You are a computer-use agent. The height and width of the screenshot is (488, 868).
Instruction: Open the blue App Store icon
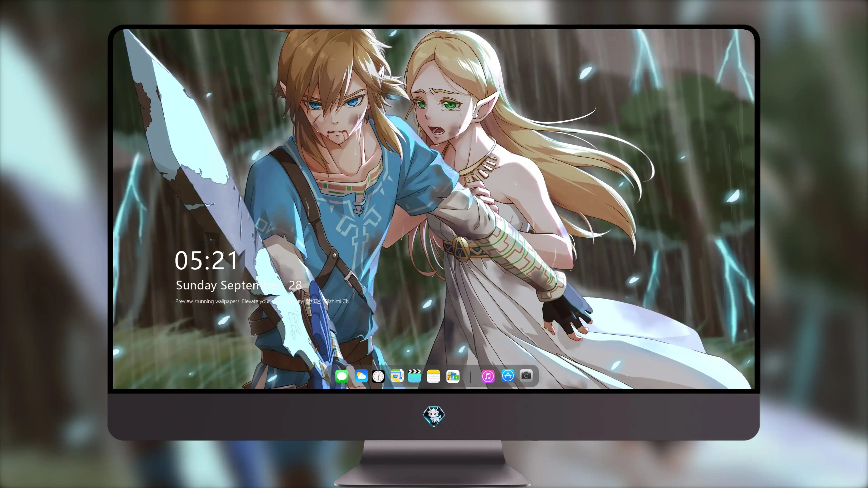(x=508, y=375)
